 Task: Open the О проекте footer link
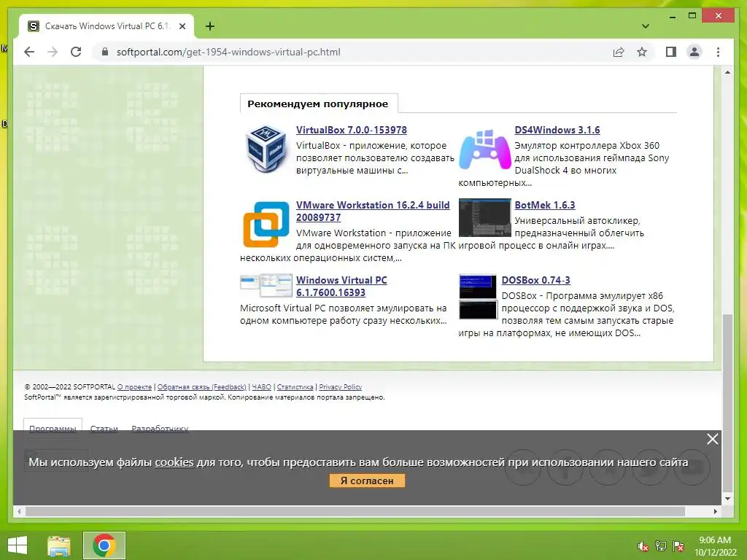(x=134, y=387)
